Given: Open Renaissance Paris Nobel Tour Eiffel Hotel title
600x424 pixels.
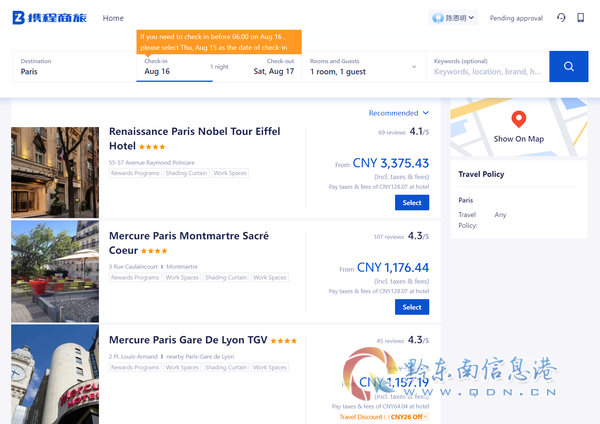Looking at the screenshot, I should click(194, 139).
